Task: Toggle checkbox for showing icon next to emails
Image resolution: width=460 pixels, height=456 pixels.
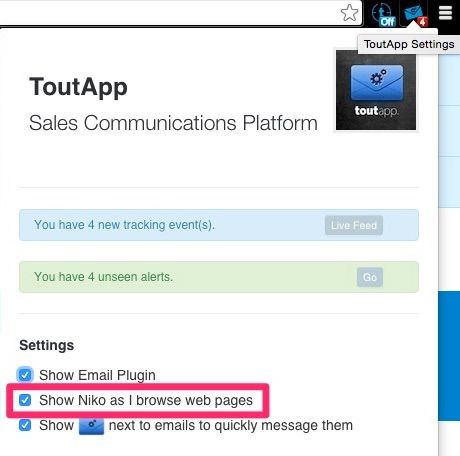Action: [25, 425]
